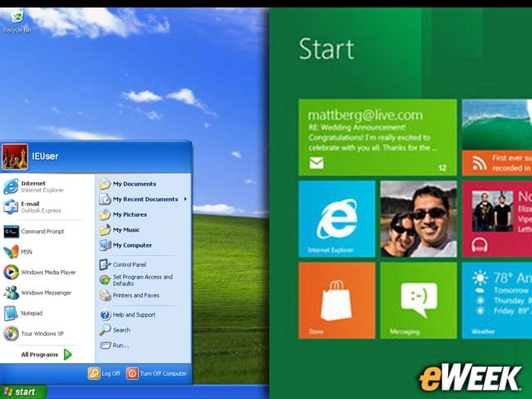Open Control Panel icon

point(105,264)
